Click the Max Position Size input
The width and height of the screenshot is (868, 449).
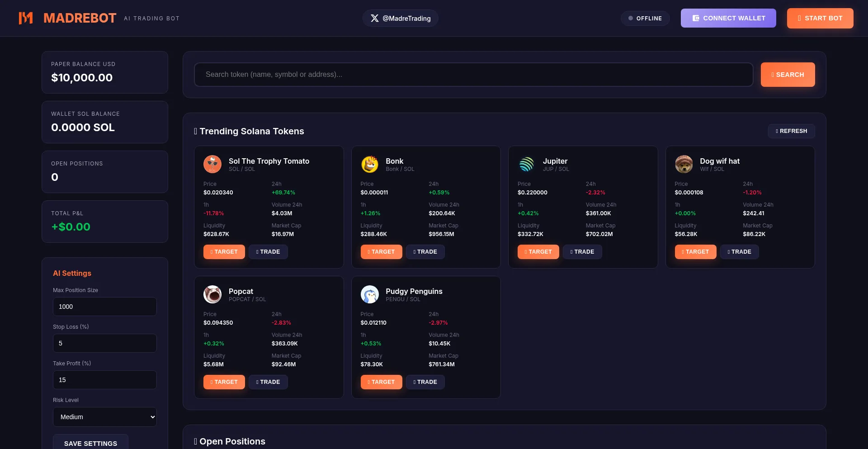click(105, 307)
